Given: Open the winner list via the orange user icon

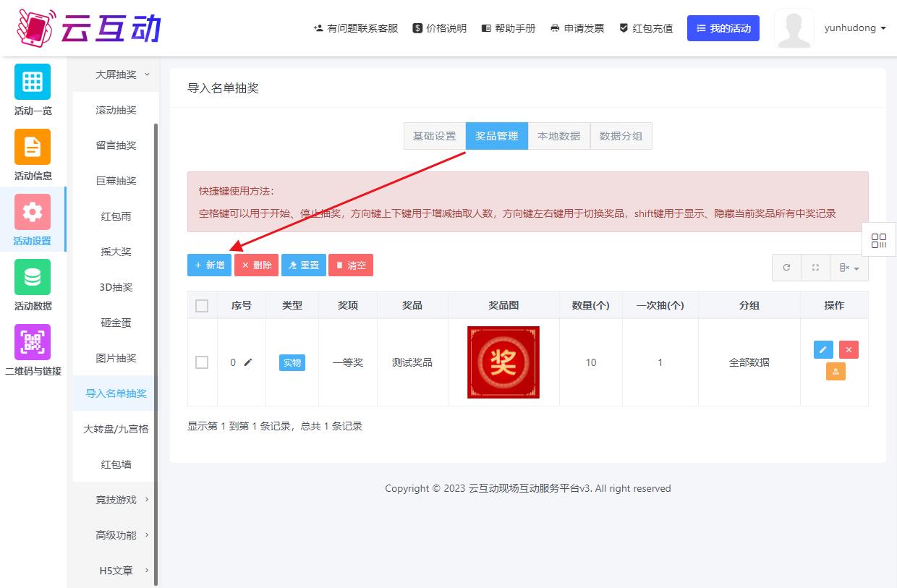Looking at the screenshot, I should tap(836, 371).
